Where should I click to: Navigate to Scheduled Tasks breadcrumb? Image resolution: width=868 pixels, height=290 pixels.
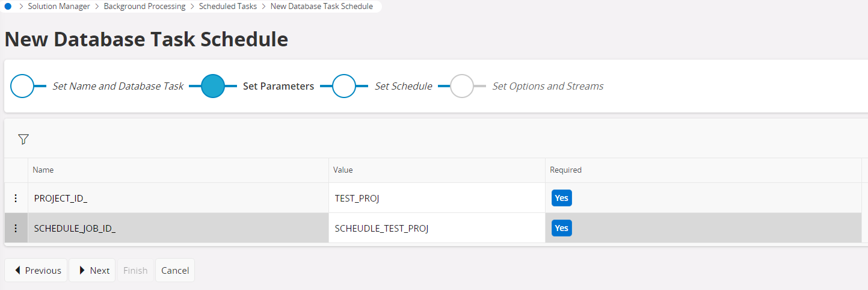coord(227,6)
